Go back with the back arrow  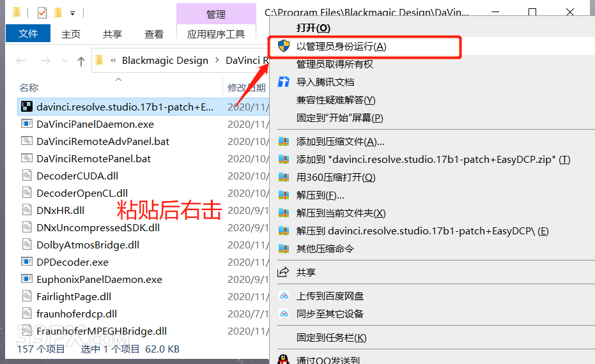click(21, 61)
